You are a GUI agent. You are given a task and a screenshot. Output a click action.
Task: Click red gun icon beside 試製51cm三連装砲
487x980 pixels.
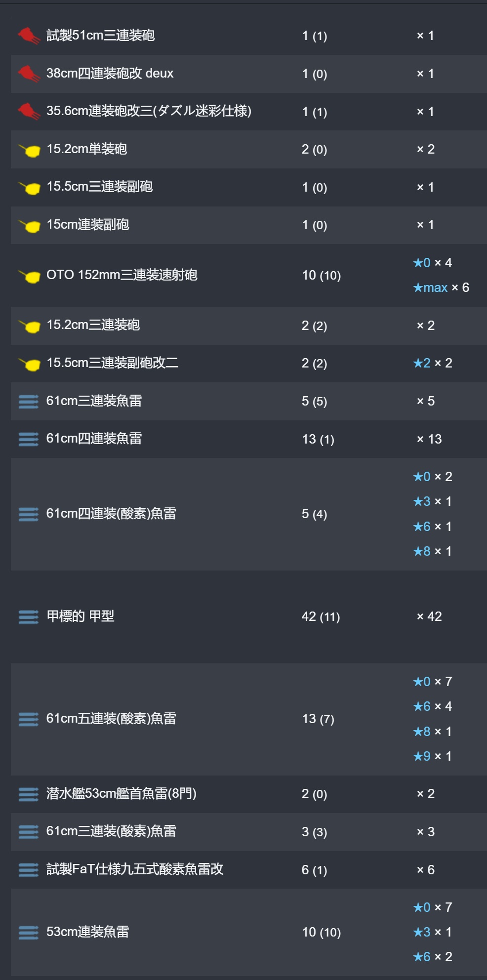pos(29,36)
